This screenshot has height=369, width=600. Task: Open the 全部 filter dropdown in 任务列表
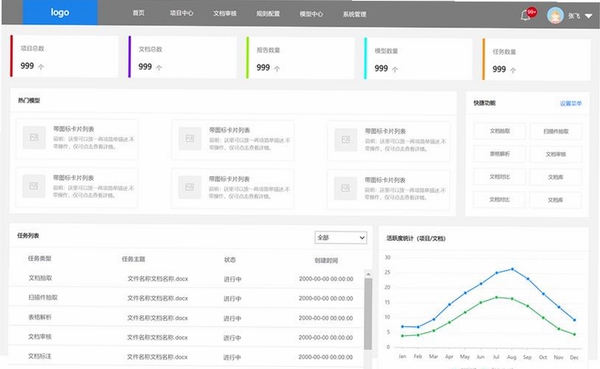pyautogui.click(x=341, y=238)
